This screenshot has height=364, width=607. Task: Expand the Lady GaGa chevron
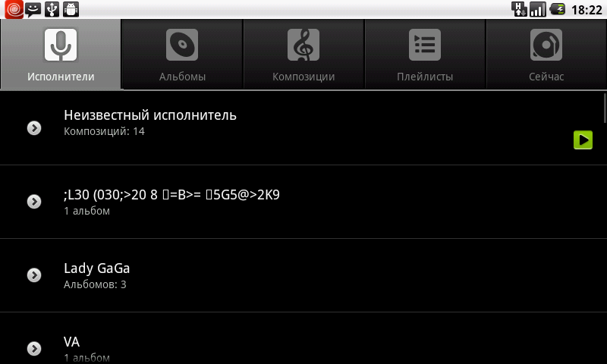click(x=34, y=275)
